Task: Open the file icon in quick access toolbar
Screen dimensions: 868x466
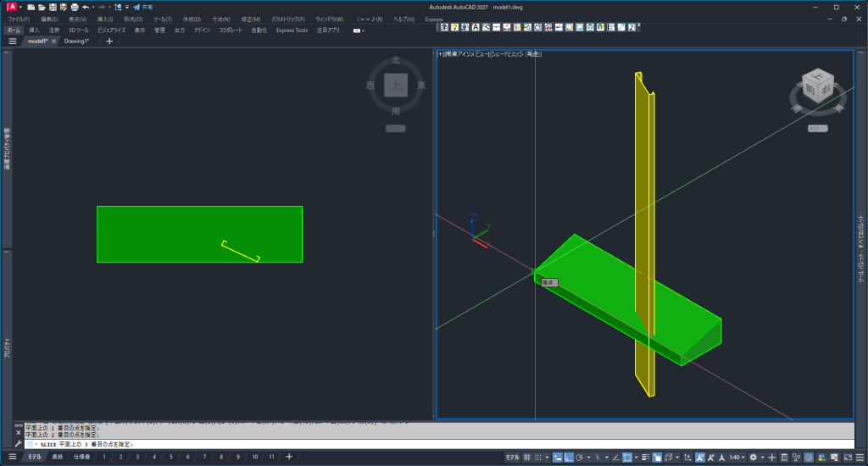Action: (42, 7)
